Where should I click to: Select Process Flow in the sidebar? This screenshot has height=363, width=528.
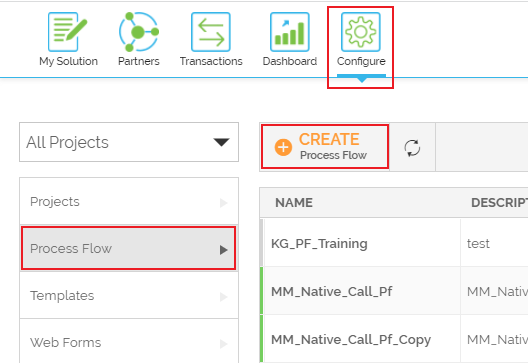(129, 249)
